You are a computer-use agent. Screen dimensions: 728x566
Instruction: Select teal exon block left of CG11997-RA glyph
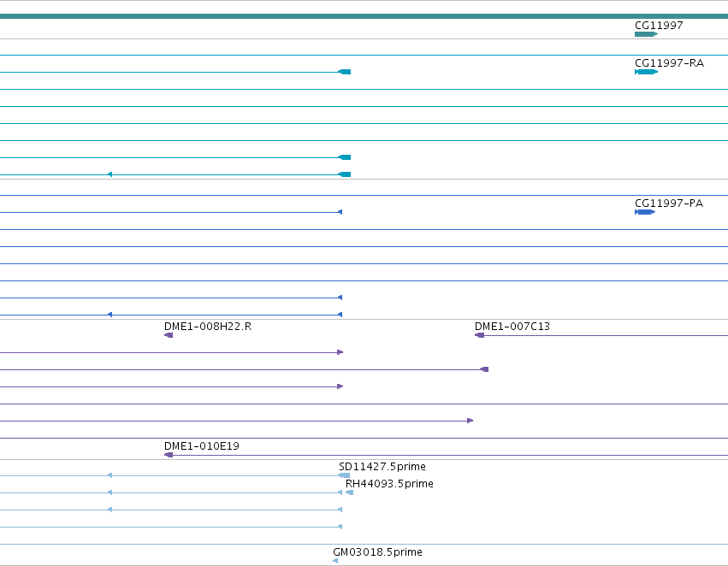click(345, 72)
